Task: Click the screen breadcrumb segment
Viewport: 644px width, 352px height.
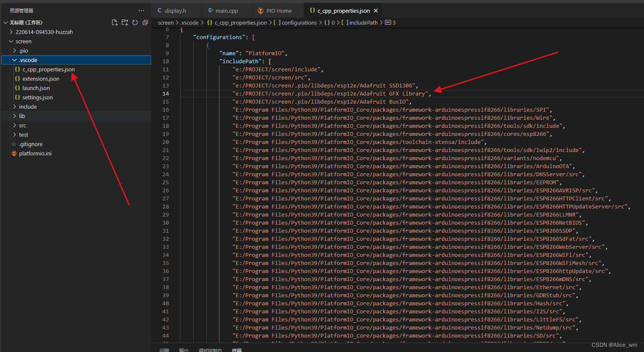Action: (166, 23)
